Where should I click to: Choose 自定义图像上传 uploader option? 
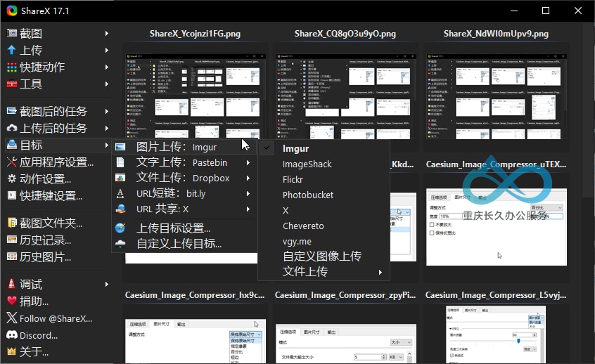tap(322, 256)
